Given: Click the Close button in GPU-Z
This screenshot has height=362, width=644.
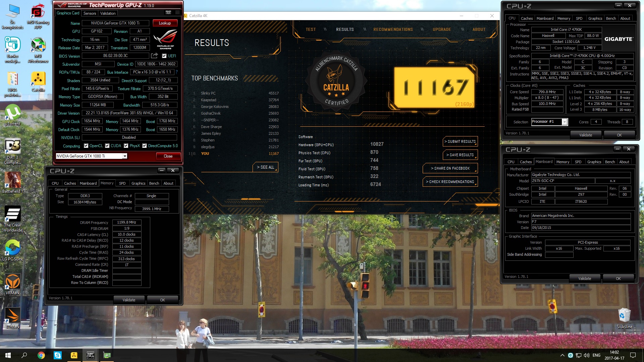Looking at the screenshot, I should coord(168,156).
